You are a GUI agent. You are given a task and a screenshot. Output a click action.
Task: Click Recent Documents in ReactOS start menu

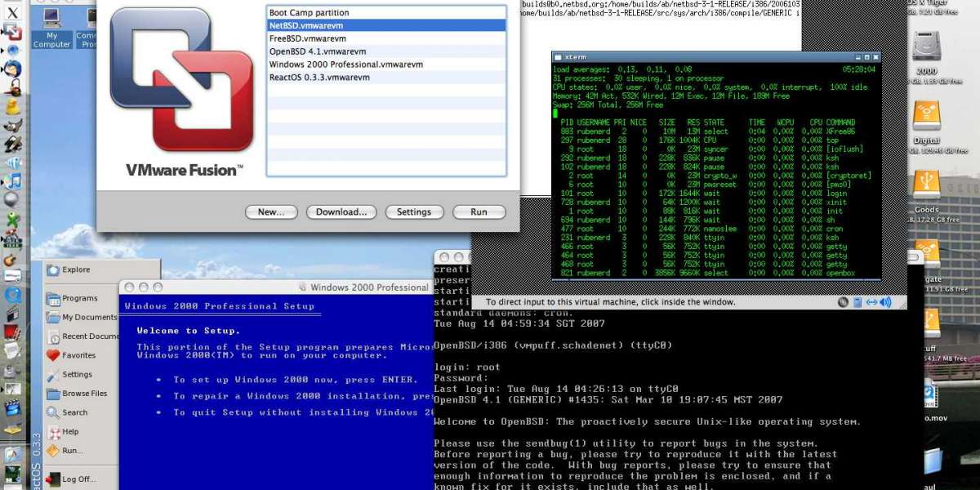(82, 336)
